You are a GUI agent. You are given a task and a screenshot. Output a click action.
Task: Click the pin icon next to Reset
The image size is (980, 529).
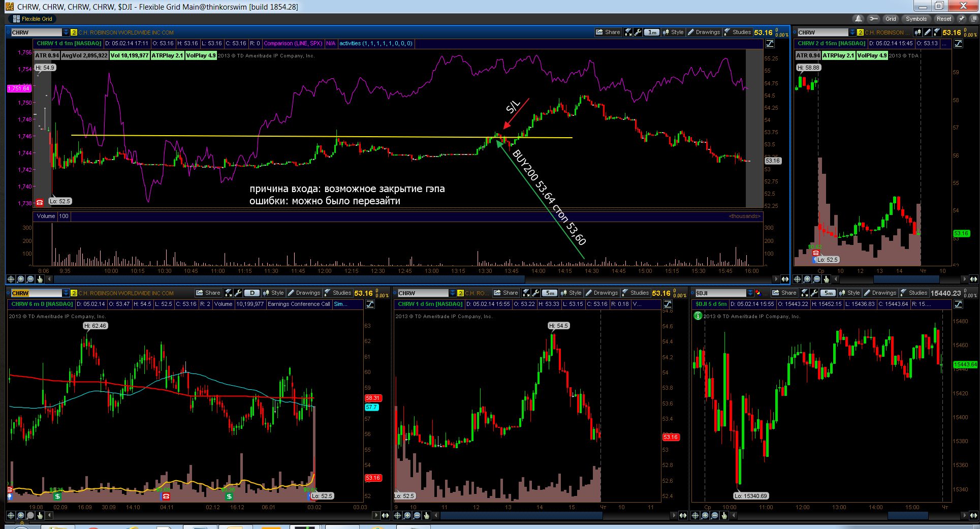pos(961,19)
